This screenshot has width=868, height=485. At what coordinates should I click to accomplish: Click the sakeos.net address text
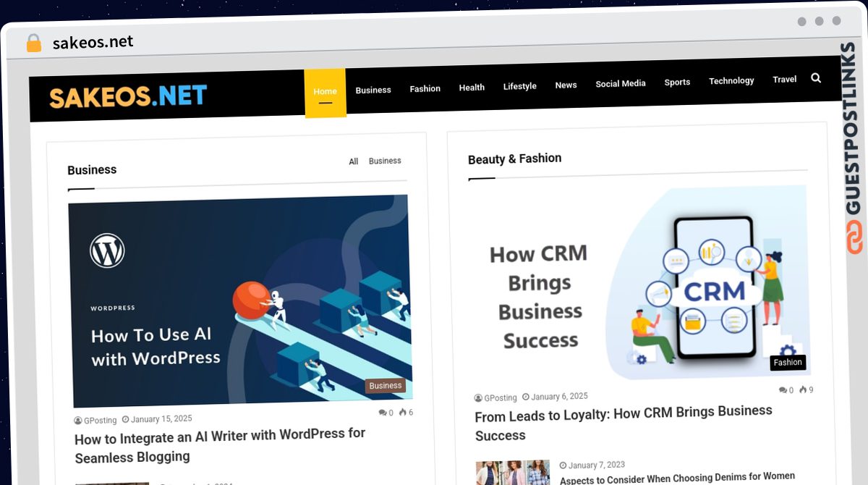(x=93, y=42)
